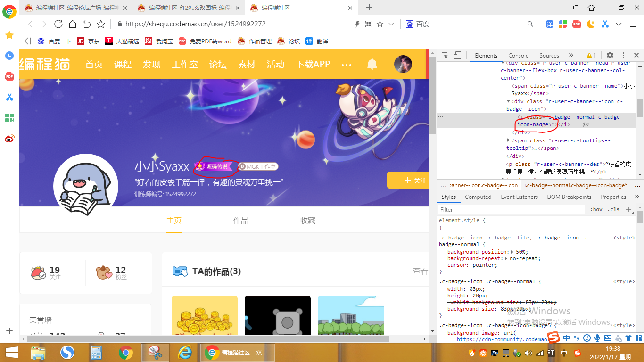Collapse the r-user-c-banner--icon div node
Viewport: 644px width, 362px height.
pyautogui.click(x=508, y=101)
